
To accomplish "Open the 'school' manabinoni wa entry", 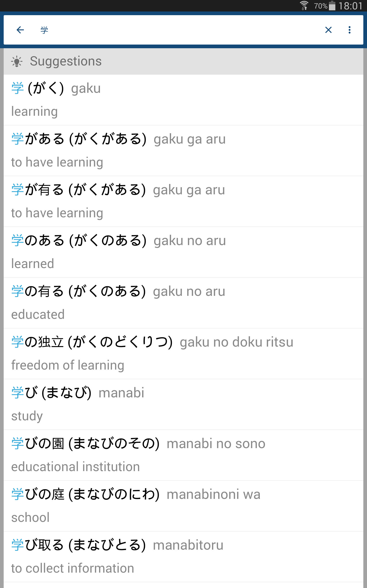I will pos(183,506).
